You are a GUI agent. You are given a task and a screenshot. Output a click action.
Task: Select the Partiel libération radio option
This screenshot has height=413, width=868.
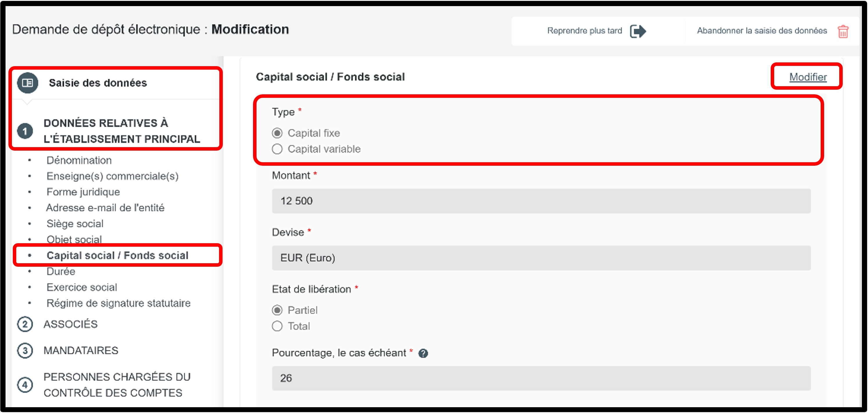277,310
